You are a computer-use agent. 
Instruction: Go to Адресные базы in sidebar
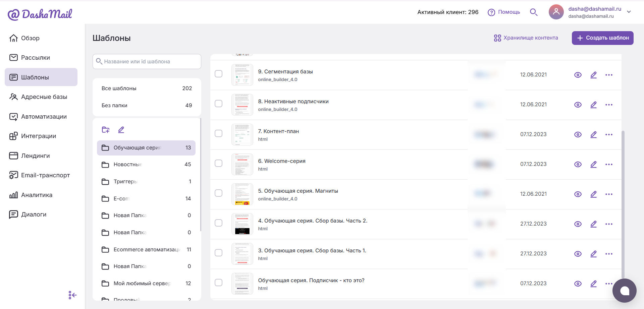[x=41, y=97]
